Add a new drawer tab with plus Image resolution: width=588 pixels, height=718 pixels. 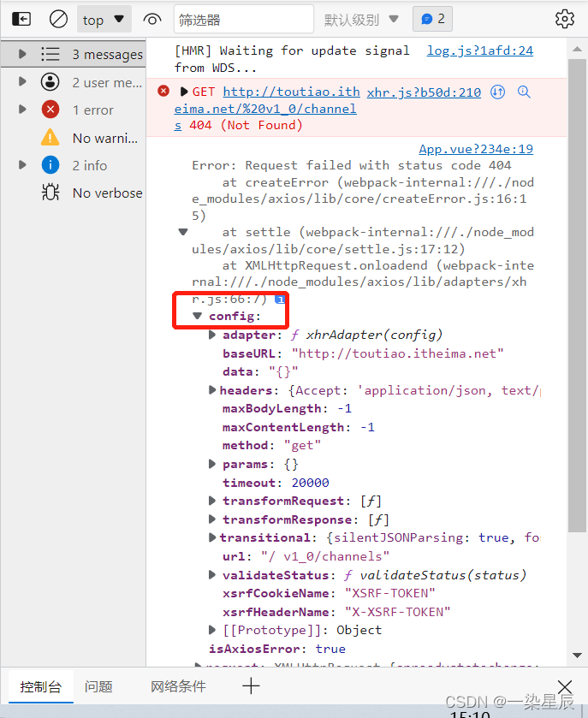point(251,686)
